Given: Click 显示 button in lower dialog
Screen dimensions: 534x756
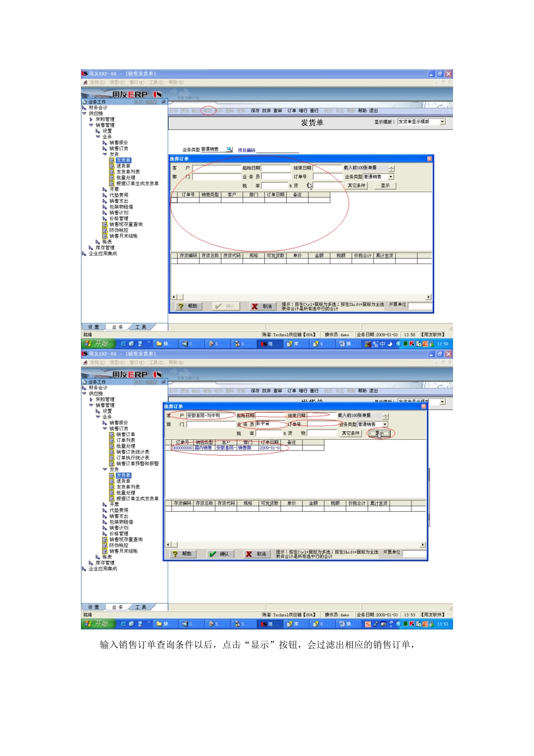Looking at the screenshot, I should [380, 433].
